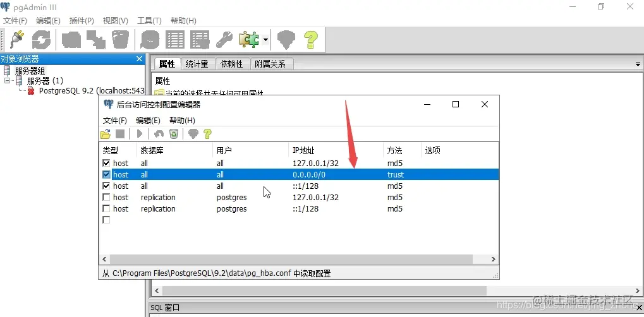Image resolution: width=644 pixels, height=317 pixels.
Task: Launch the SQL query tool icon
Action: pyautogui.click(x=150, y=40)
